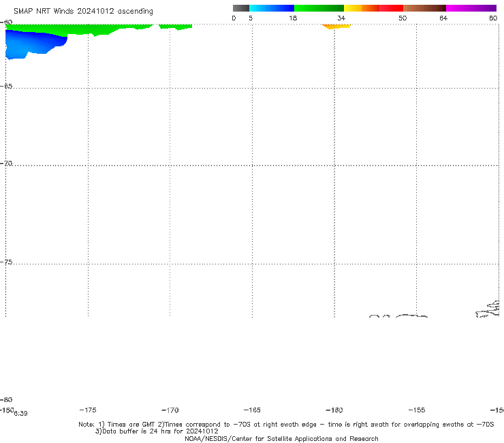This screenshot has width=504, height=443.
Task: Click the color bar label '50'
Action: pyautogui.click(x=403, y=18)
